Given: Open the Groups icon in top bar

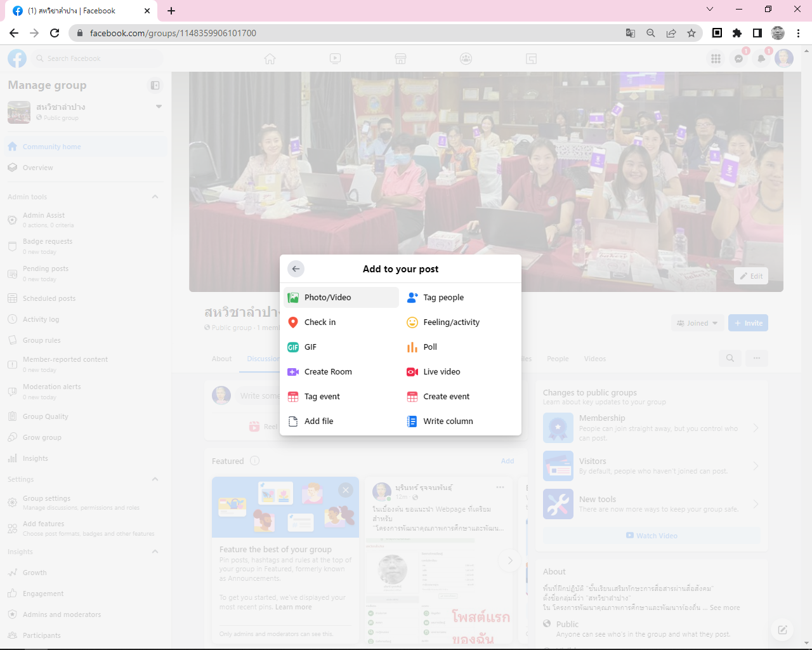Looking at the screenshot, I should pos(466,58).
